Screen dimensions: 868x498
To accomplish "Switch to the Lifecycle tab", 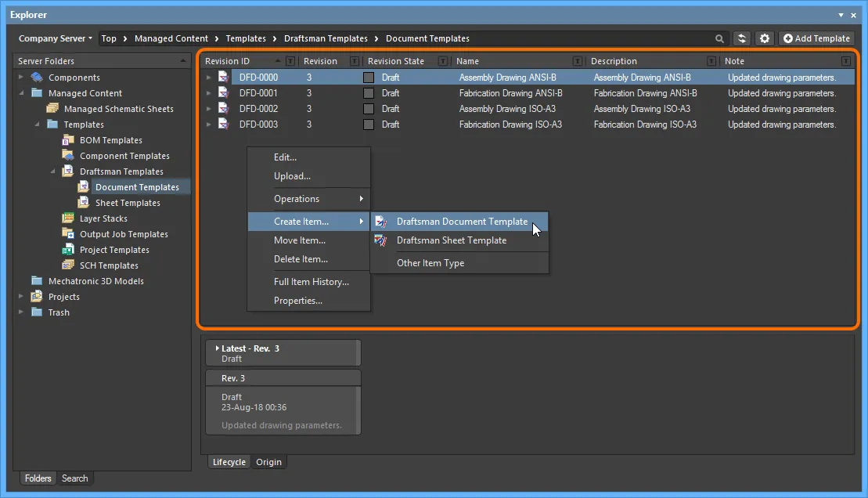I will [x=229, y=462].
